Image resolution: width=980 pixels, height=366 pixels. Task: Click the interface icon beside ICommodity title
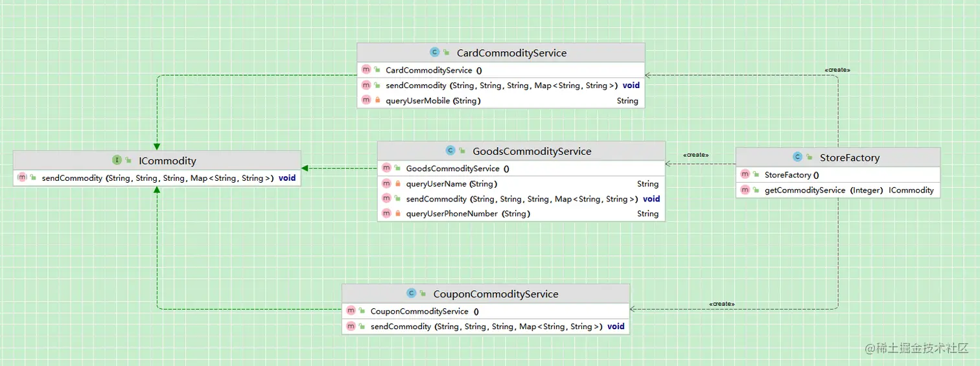[117, 161]
